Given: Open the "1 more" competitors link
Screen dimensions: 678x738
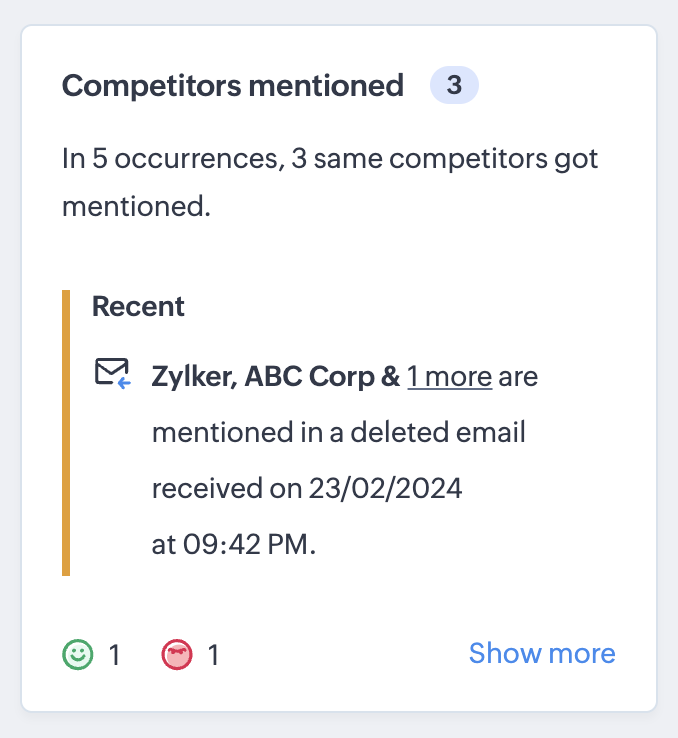Looking at the screenshot, I should pos(449,377).
